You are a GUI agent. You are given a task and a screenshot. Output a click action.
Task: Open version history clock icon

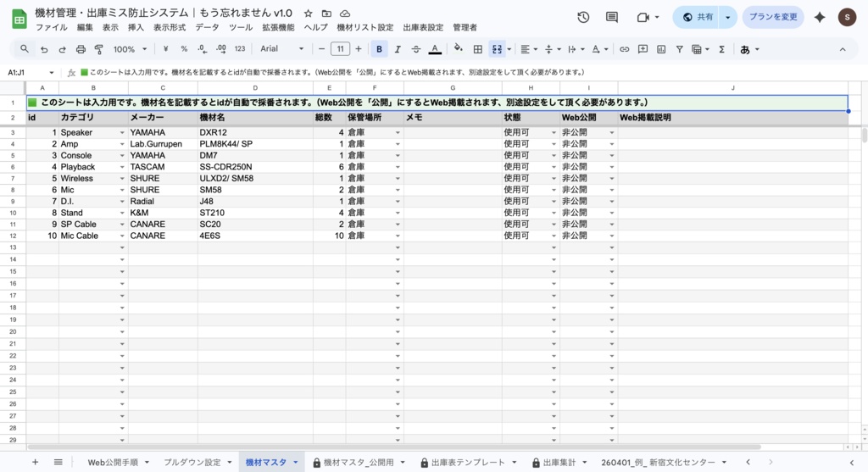click(x=583, y=17)
